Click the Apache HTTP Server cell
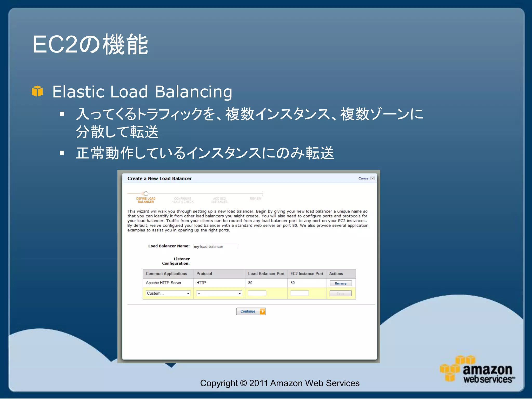Viewport: 532px width, 399px height. (x=168, y=283)
